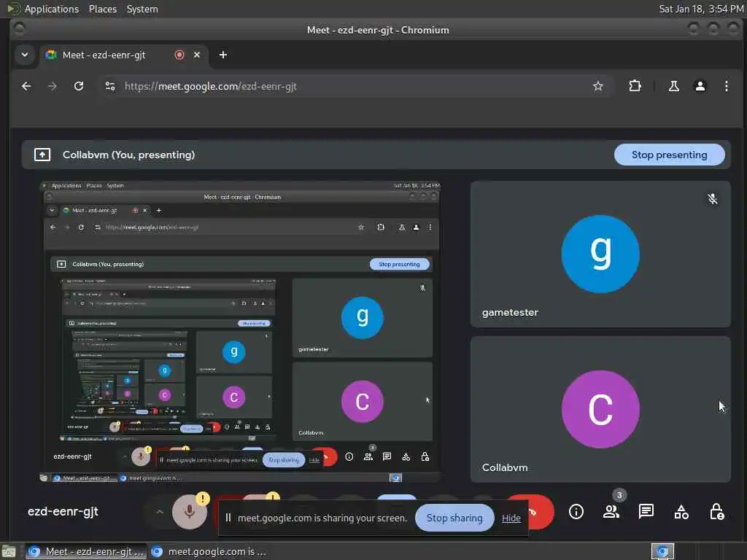This screenshot has width=747, height=560.
Task: Click the meet.google.com is taskbar button
Action: pos(209,551)
